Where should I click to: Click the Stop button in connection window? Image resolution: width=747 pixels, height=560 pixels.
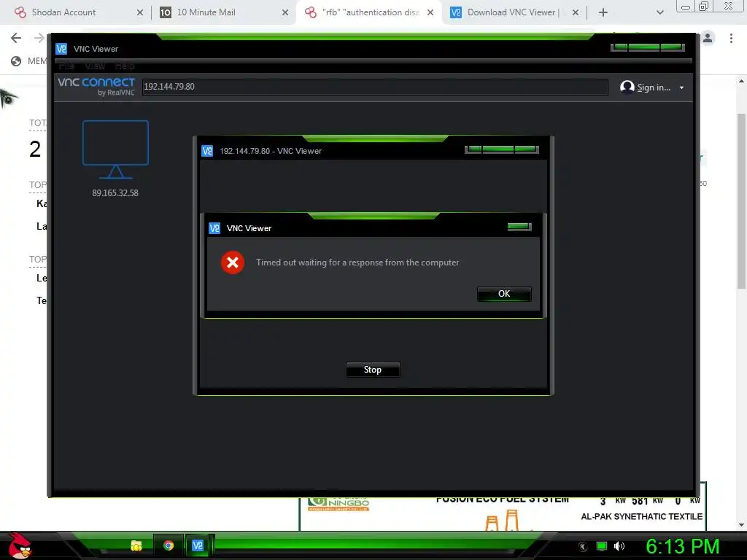click(x=373, y=370)
